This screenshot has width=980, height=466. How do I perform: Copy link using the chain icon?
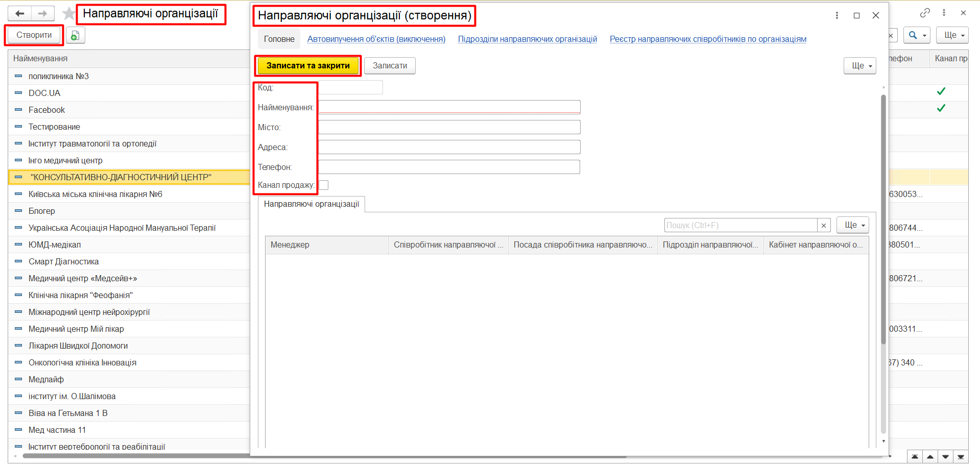[925, 13]
